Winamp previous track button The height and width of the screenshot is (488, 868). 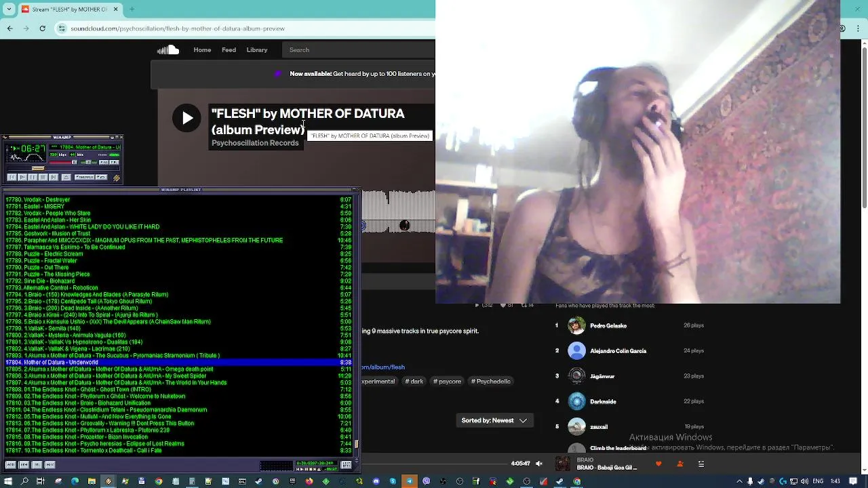coord(12,177)
